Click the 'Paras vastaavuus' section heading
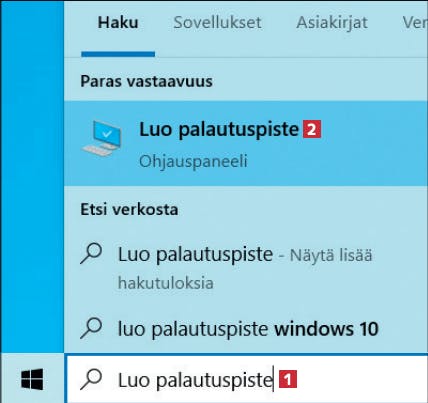Screen dimensions: 428x403 pyautogui.click(x=146, y=81)
